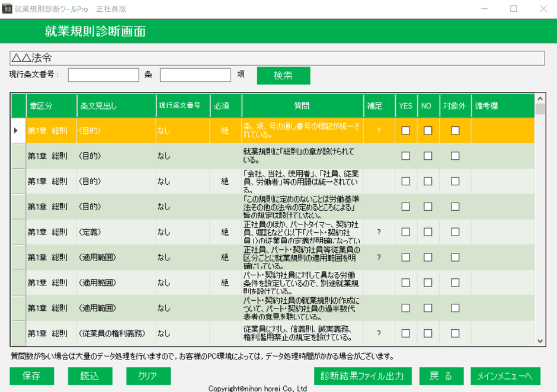Viewport: 557px width, 392px height.
Task: Click the application icon in the title bar
Action: [8, 8]
